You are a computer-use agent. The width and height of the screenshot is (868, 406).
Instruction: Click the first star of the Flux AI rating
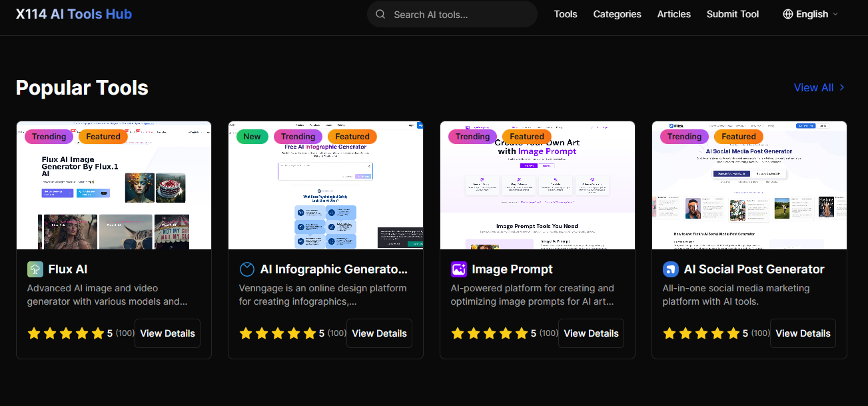(34, 333)
